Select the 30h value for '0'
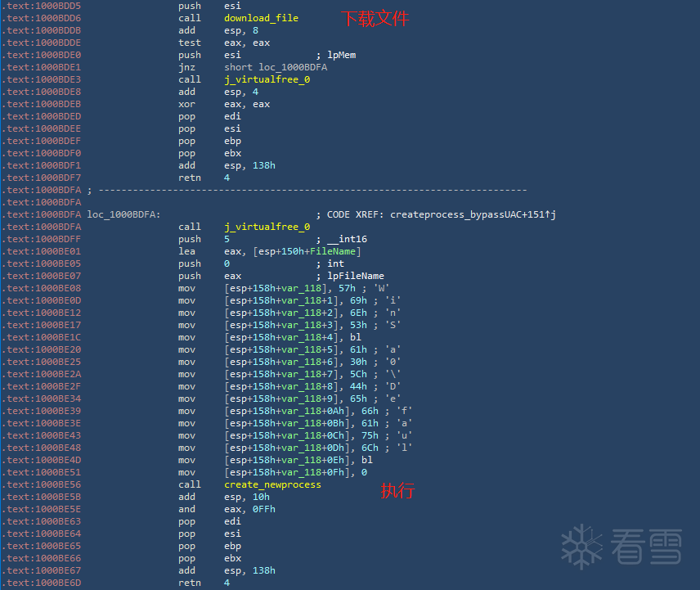The image size is (700, 590). click(358, 363)
